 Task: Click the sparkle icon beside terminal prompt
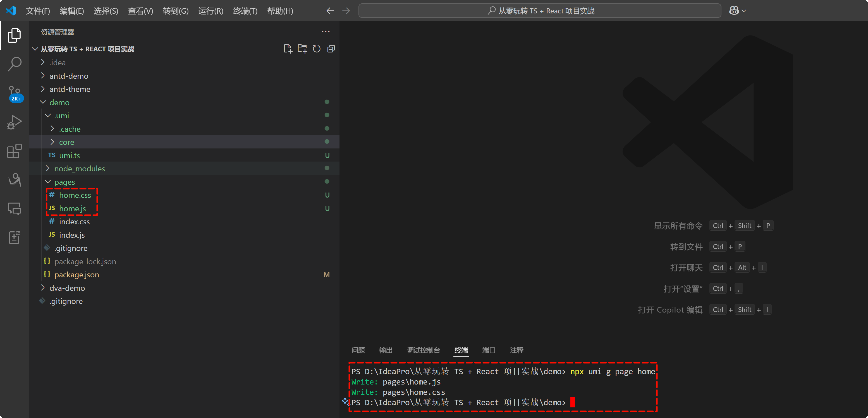(345, 401)
